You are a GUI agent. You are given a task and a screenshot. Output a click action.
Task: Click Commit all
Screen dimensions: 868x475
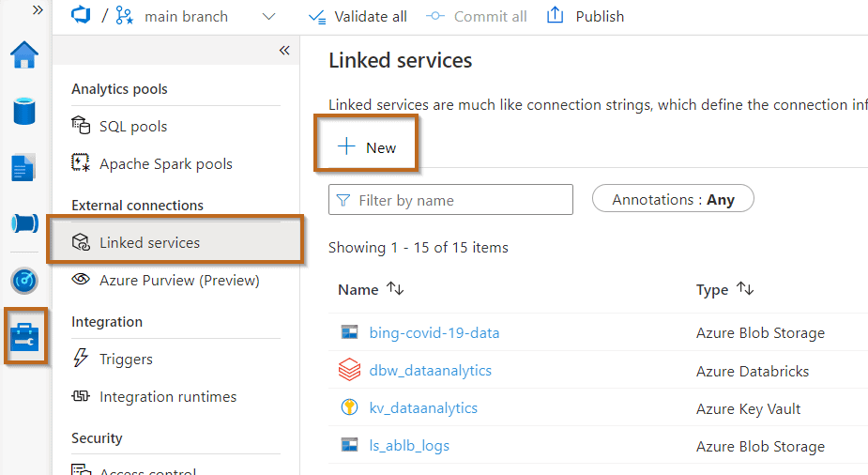coord(476,17)
